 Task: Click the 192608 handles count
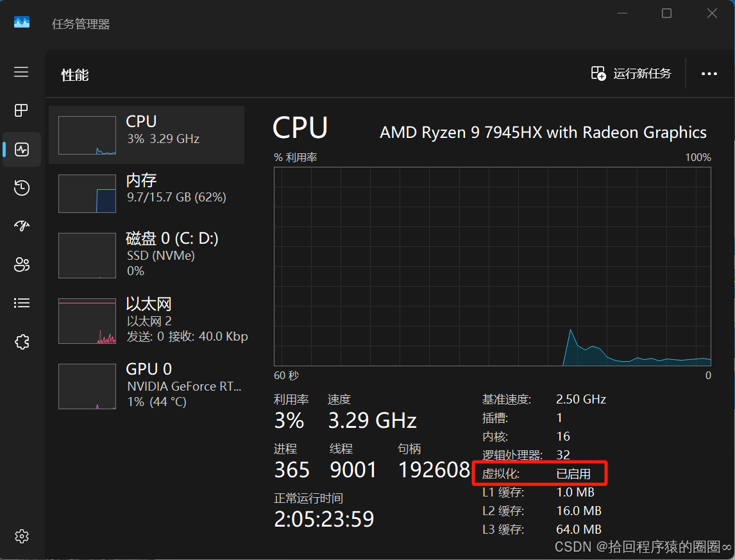pyautogui.click(x=434, y=470)
